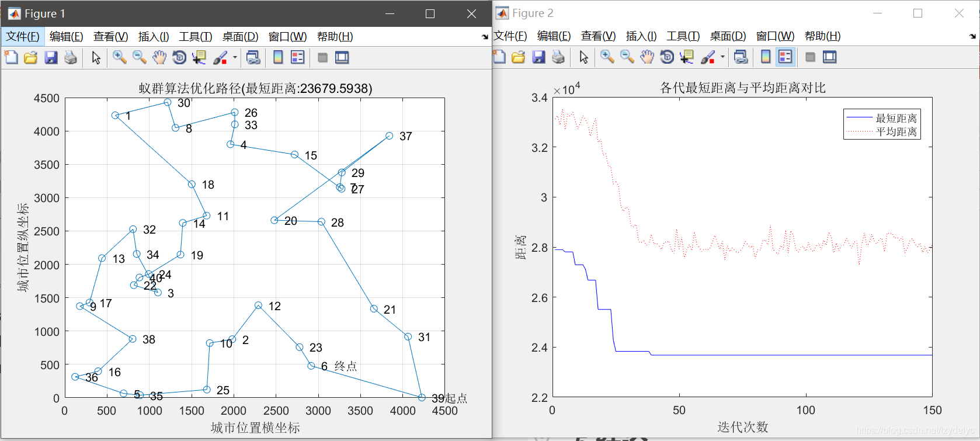Open 工具(T) menu in Figure 2
Image resolution: width=980 pixels, height=441 pixels.
pos(683,36)
